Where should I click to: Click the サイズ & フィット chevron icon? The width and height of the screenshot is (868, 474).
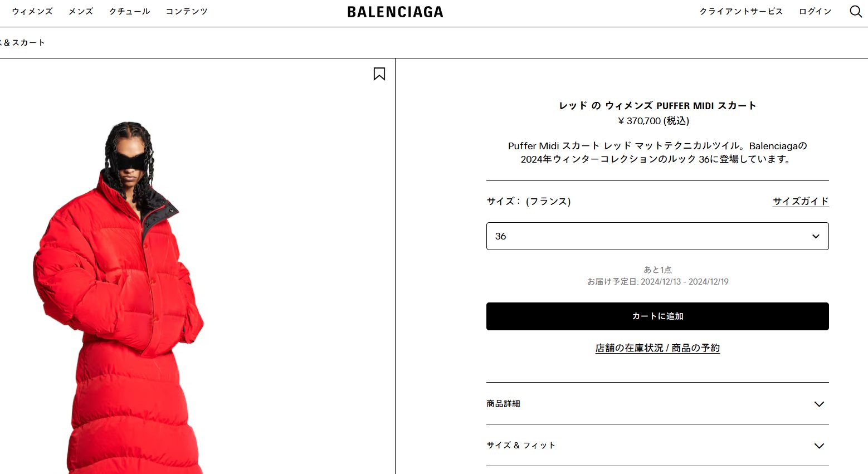click(x=819, y=446)
